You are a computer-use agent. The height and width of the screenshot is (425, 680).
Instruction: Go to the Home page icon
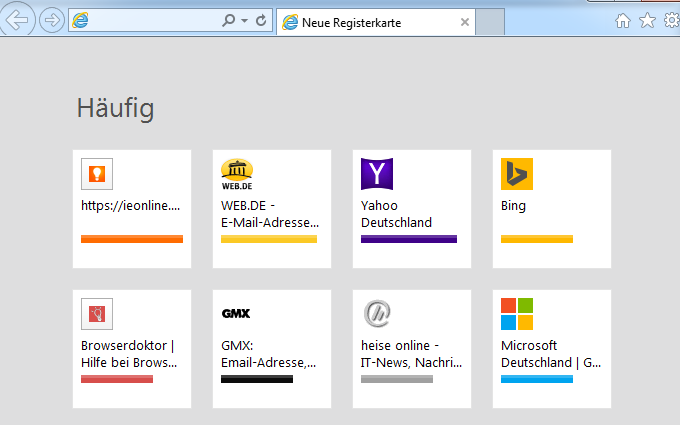coord(623,20)
